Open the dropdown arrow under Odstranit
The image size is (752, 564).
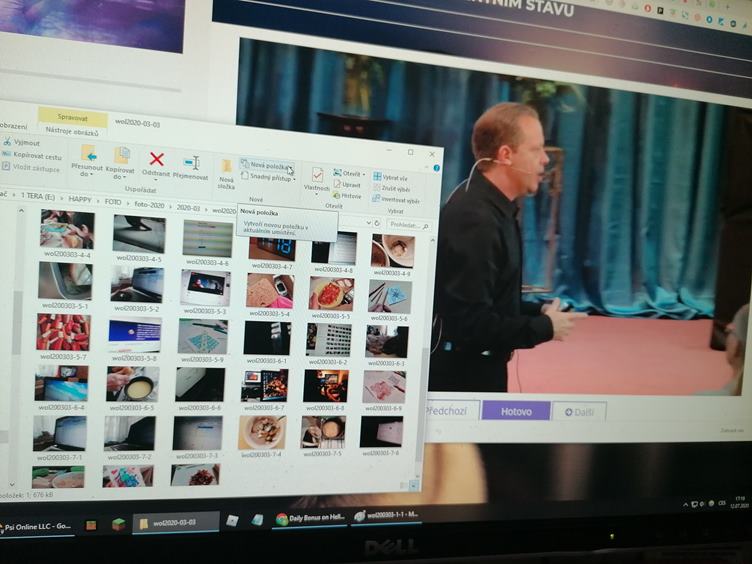coord(155,181)
